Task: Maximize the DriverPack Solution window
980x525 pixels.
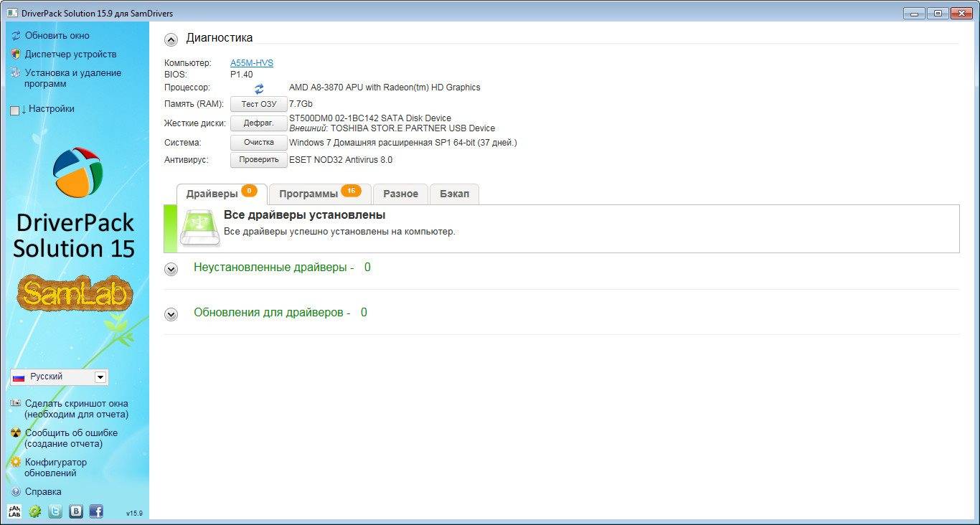Action: 937,13
